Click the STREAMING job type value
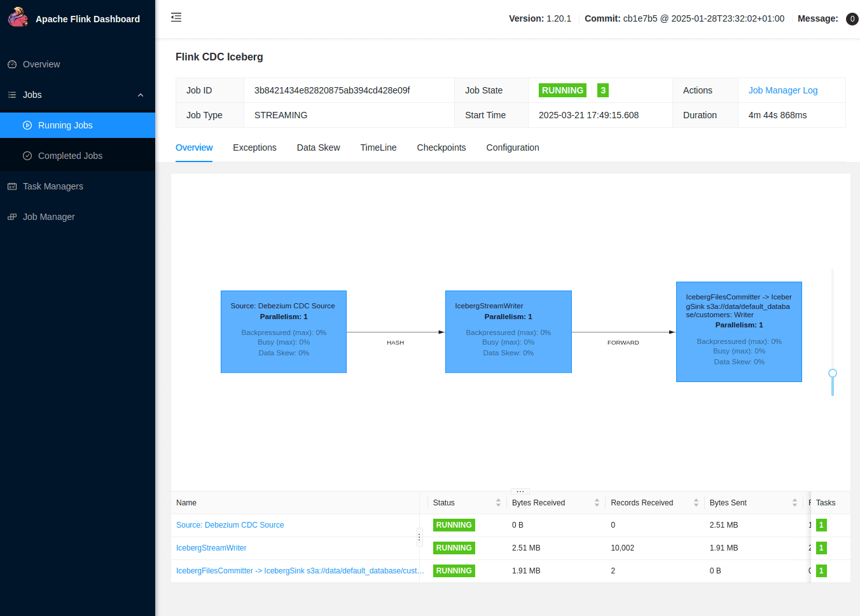The height and width of the screenshot is (616, 860). [281, 115]
